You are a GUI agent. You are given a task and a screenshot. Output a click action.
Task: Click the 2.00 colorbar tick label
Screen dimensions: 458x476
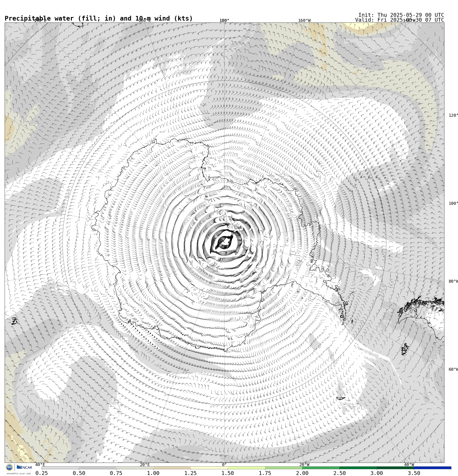(302, 473)
